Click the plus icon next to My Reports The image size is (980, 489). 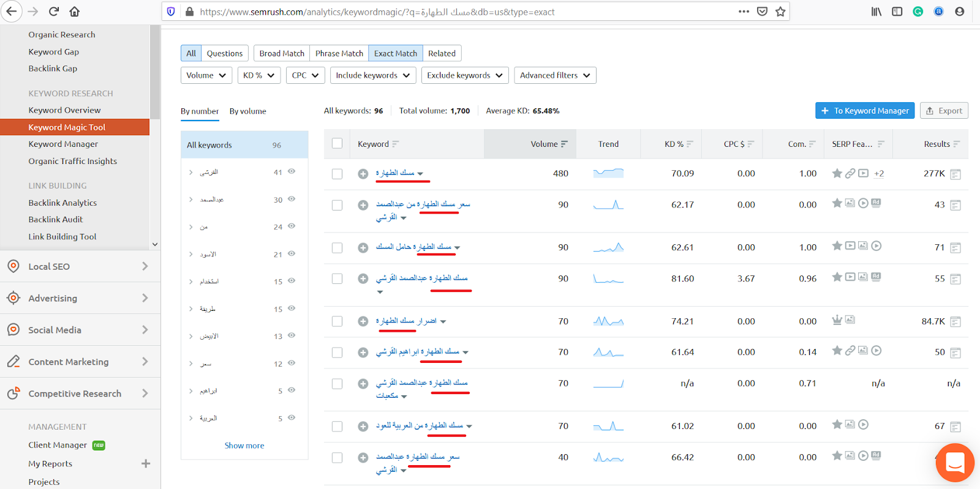146,463
